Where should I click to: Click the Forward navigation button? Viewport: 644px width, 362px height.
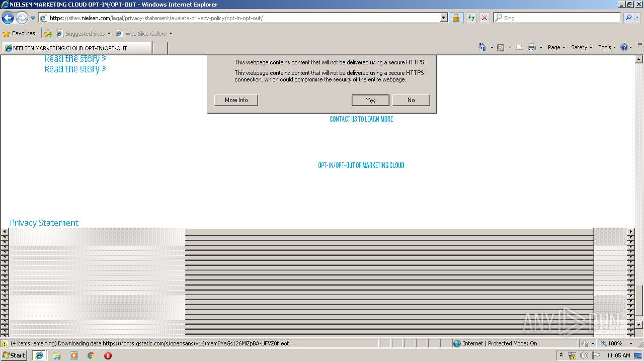pos(22,18)
